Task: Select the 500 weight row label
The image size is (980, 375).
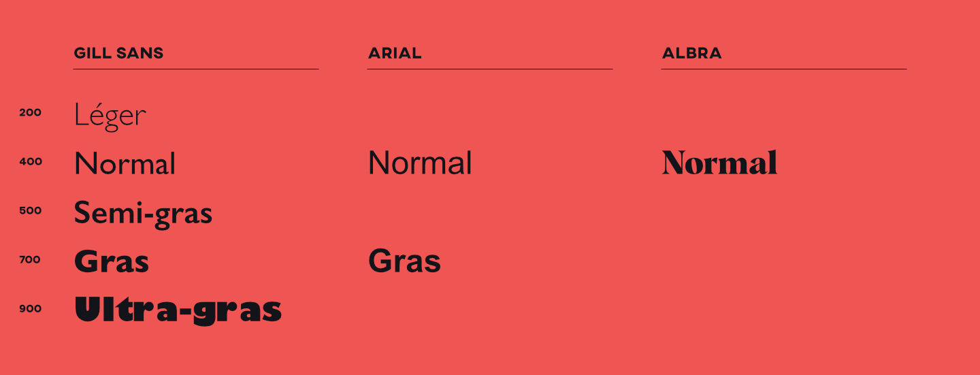Action: click(31, 211)
